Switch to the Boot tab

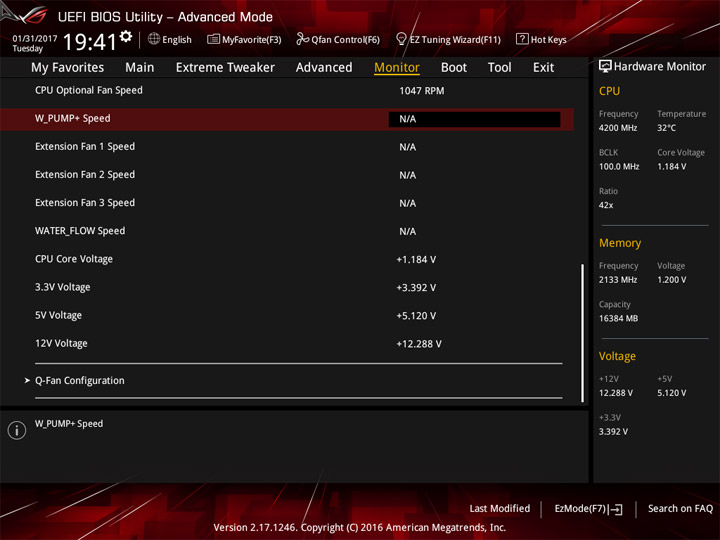coord(454,68)
